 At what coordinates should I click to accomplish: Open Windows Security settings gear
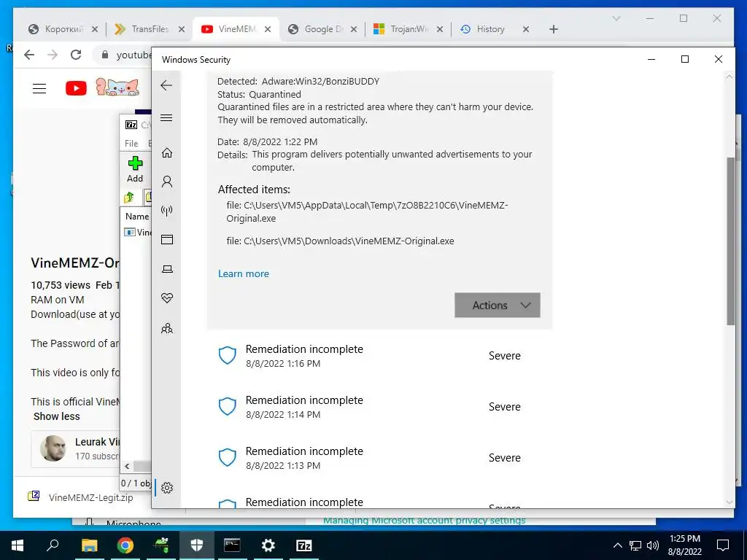(167, 488)
